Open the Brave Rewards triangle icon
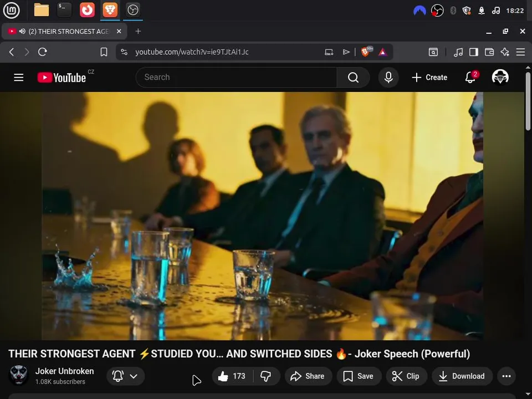 tap(383, 52)
